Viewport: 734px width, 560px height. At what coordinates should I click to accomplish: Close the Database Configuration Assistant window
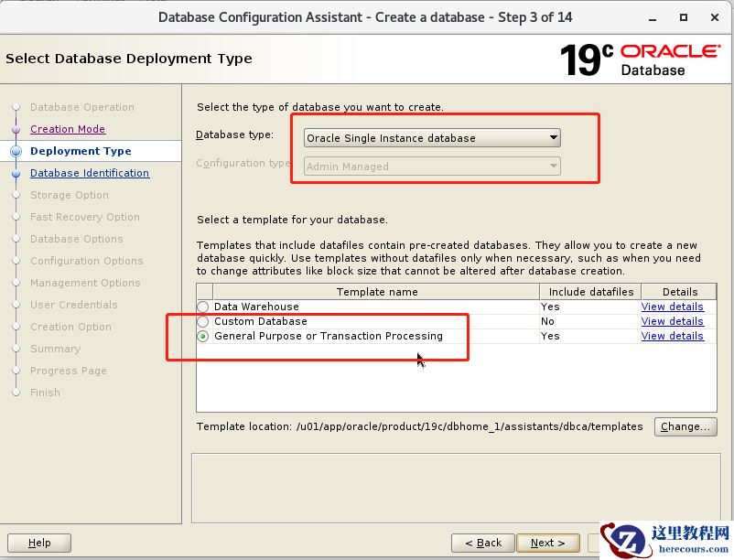click(715, 17)
